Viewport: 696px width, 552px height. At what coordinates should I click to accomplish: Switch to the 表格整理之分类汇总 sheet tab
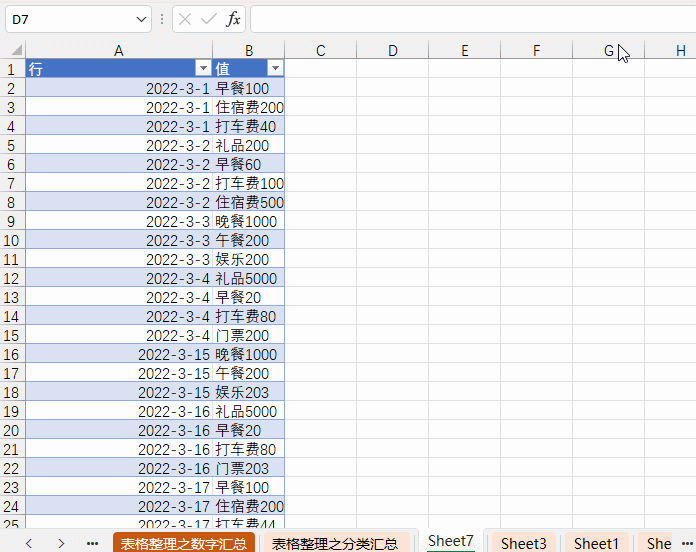coord(335,543)
